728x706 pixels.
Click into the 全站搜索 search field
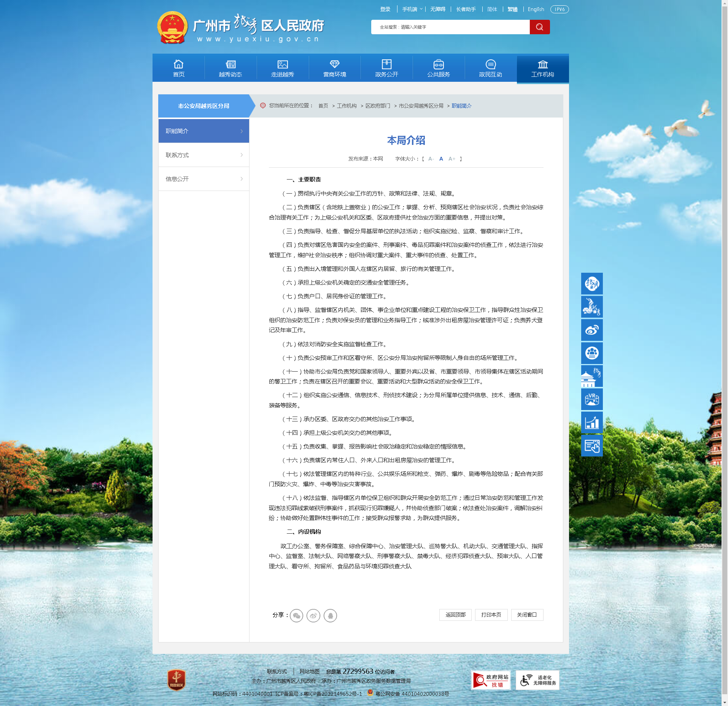[450, 27]
